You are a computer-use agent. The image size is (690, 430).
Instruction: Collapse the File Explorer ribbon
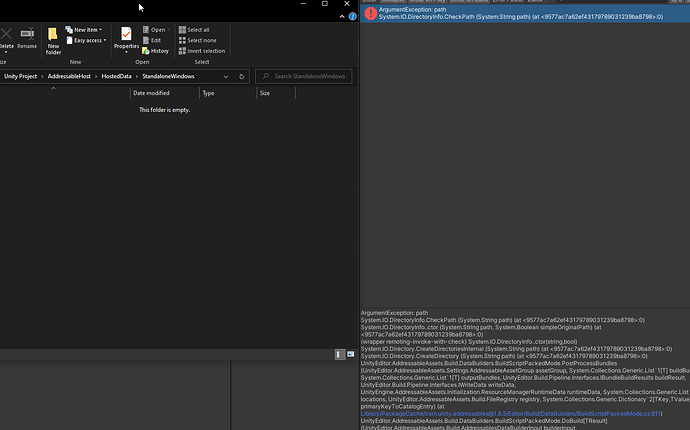tap(342, 17)
